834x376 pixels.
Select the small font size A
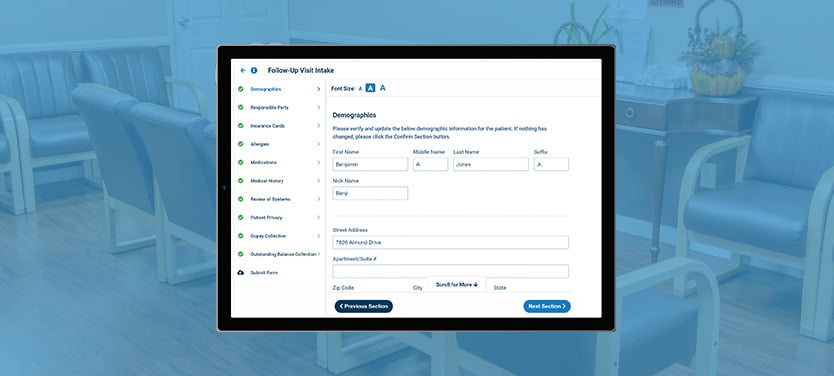pyautogui.click(x=360, y=89)
